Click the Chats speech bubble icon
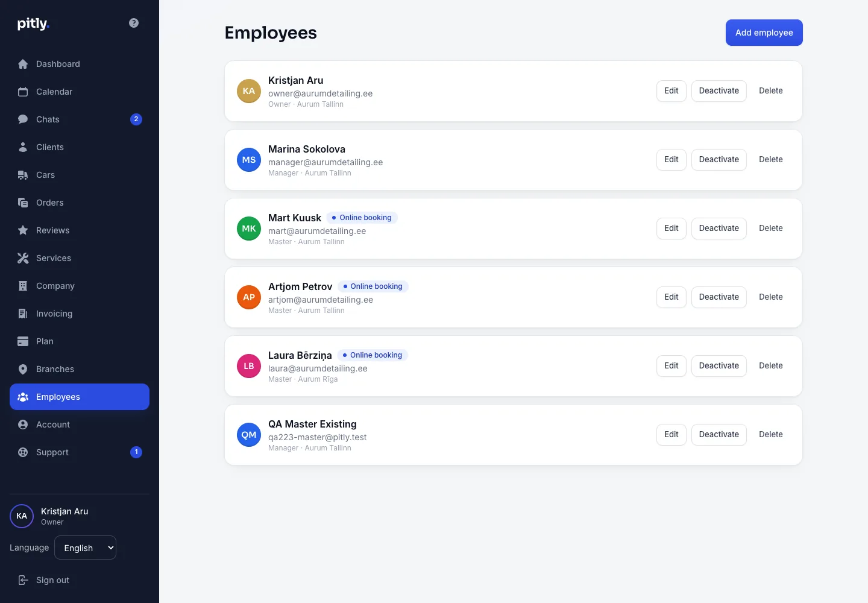Screen dimensions: 868x603 click(x=23, y=119)
